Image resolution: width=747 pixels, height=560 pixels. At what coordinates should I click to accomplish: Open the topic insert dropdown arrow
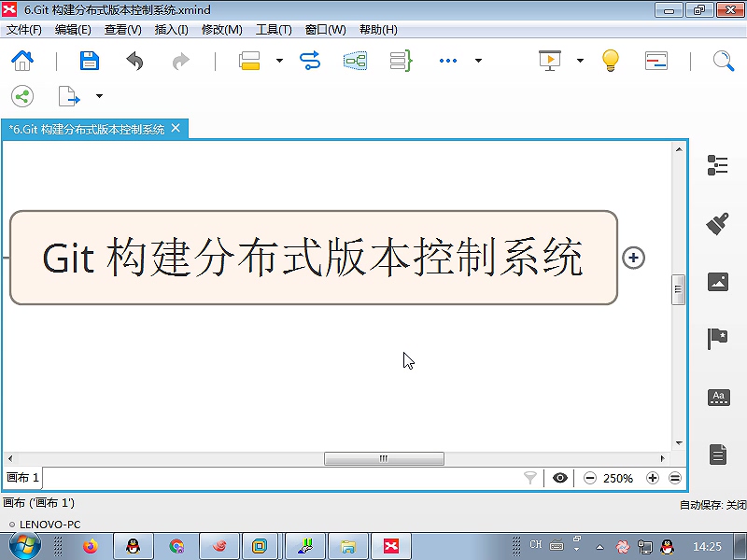pyautogui.click(x=279, y=61)
